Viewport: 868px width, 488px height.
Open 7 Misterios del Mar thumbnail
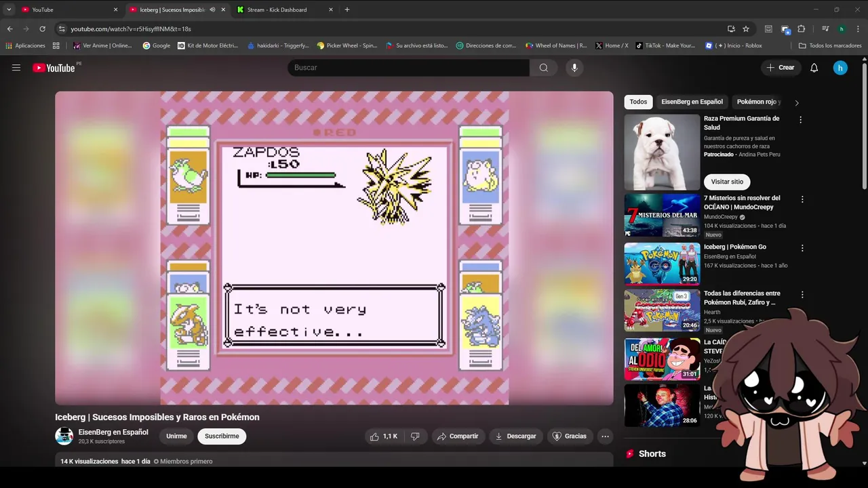662,216
